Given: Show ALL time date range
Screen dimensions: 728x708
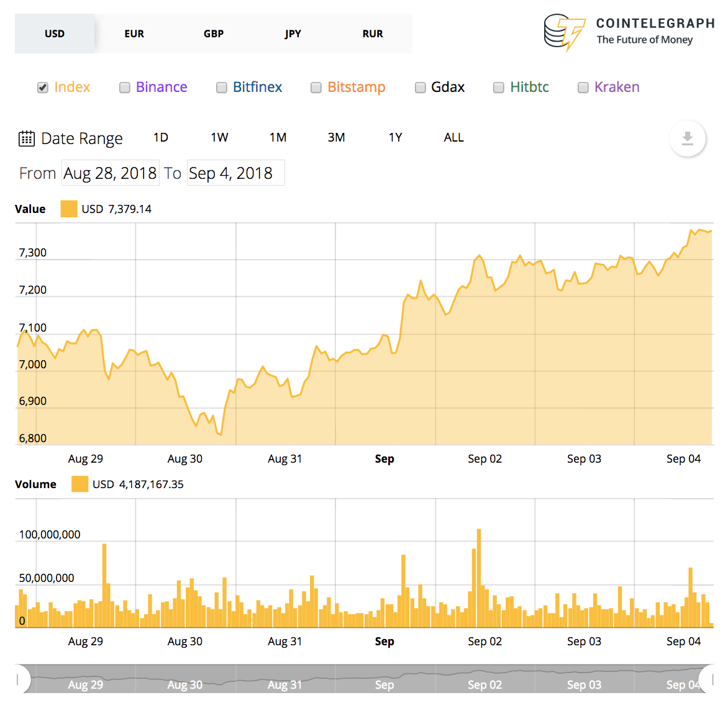Looking at the screenshot, I should [x=453, y=137].
